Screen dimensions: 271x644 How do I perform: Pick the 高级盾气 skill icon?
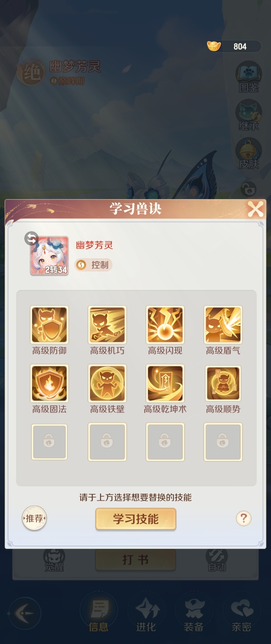click(223, 325)
